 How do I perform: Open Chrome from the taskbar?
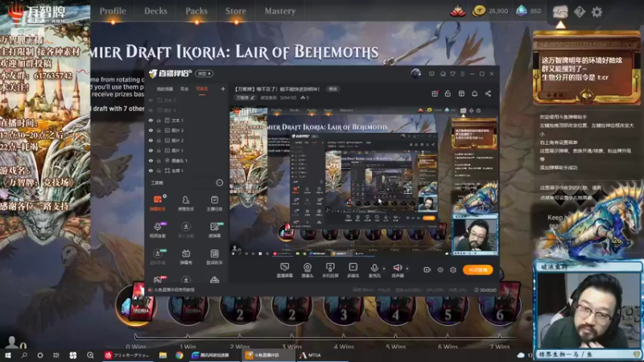(179, 355)
